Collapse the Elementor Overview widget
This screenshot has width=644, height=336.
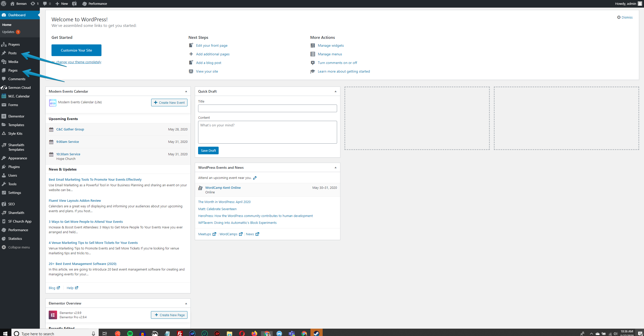[x=186, y=304]
